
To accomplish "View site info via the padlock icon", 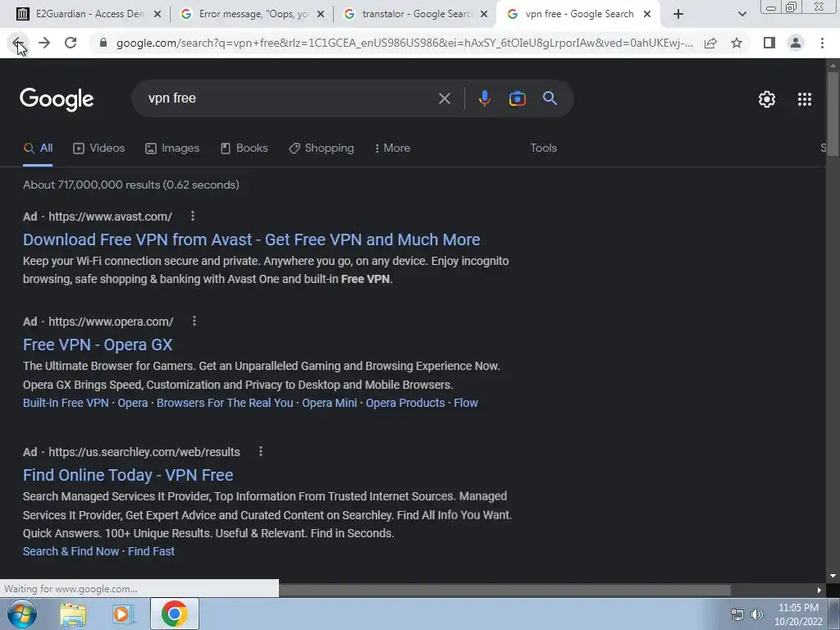I will point(103,43).
